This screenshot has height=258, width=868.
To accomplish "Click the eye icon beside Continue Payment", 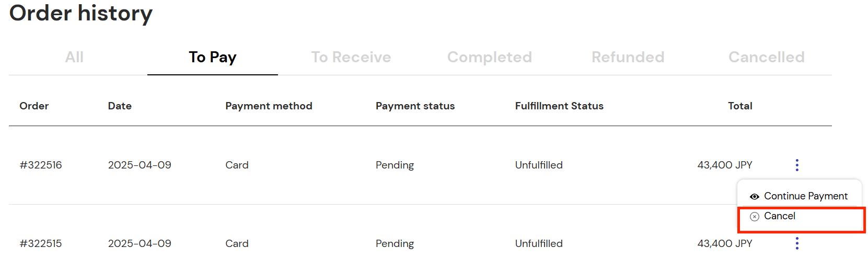I will click(x=754, y=197).
